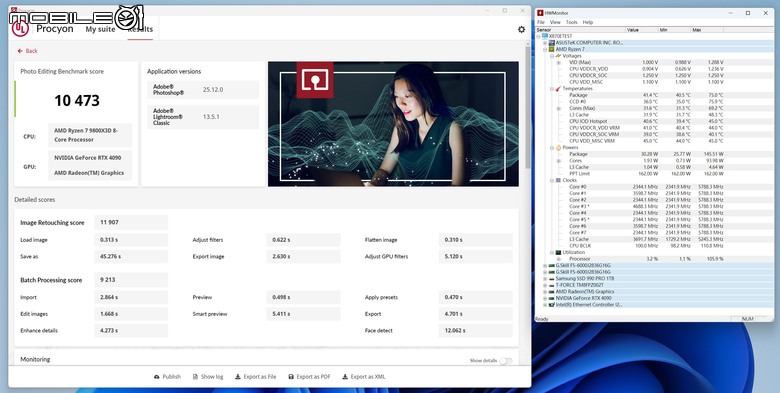Click the Photo Editing benchmark hero image
Image resolution: width=780 pixels, height=393 pixels.
[x=393, y=124]
